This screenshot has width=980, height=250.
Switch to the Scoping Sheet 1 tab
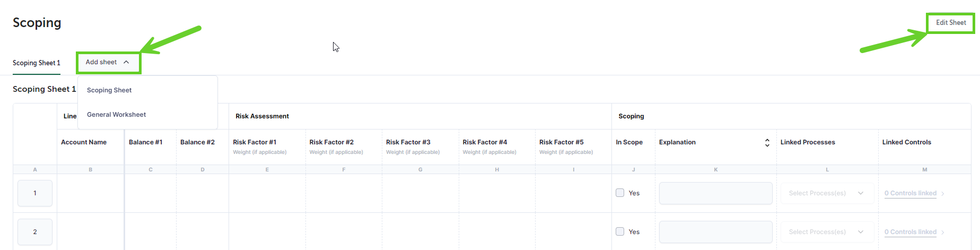(37, 63)
